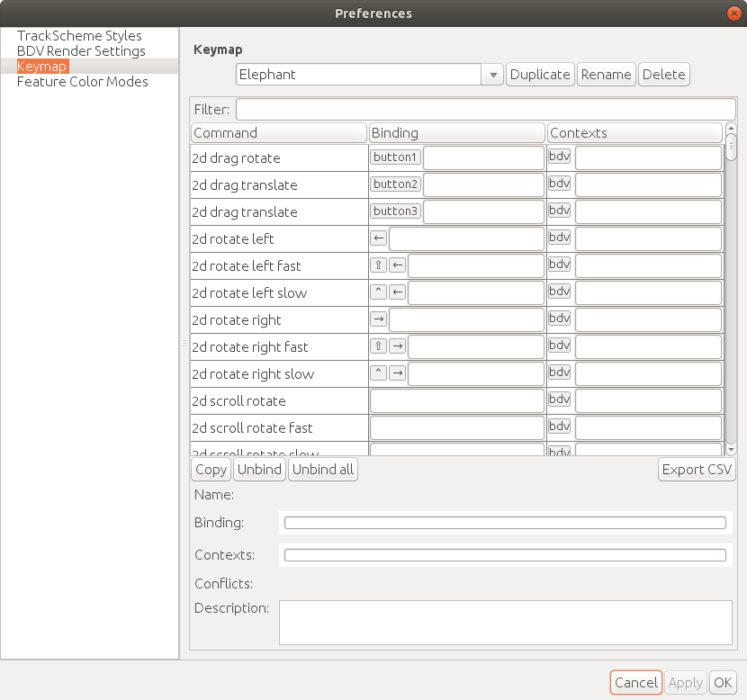
Task: Click right arrow key tag for 2d rotate right
Action: click(x=379, y=319)
